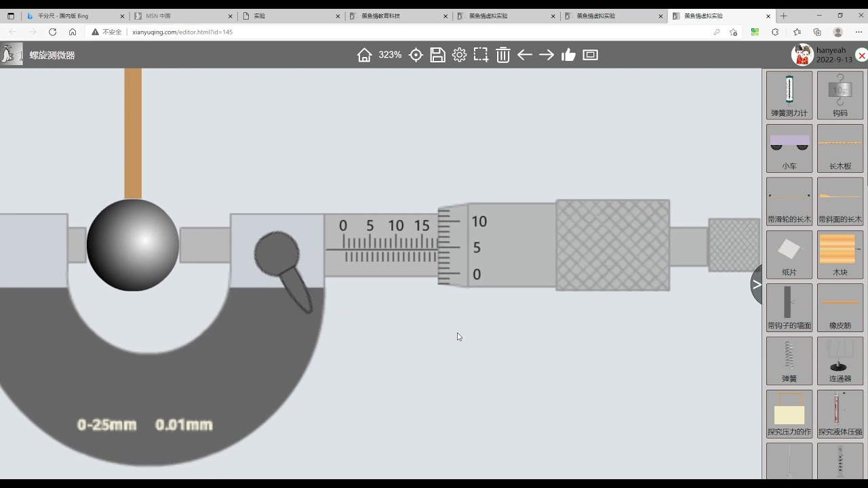Like with the thumbs-up icon
This screenshot has width=868, height=488.
(x=568, y=55)
